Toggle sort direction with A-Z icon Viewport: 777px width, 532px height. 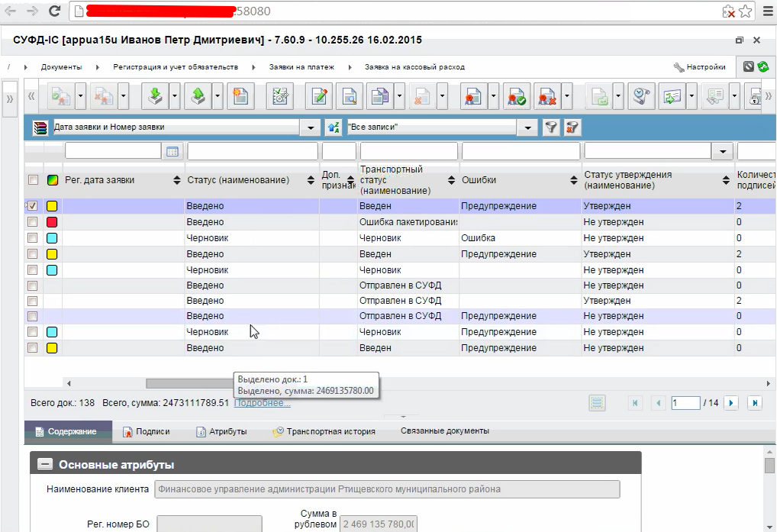334,127
